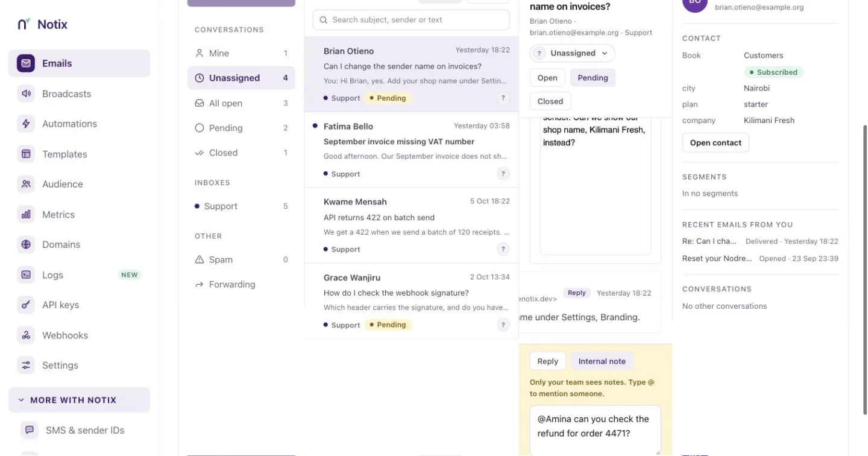The height and width of the screenshot is (456, 868).
Task: Click the Templates layout icon
Action: coord(26,154)
